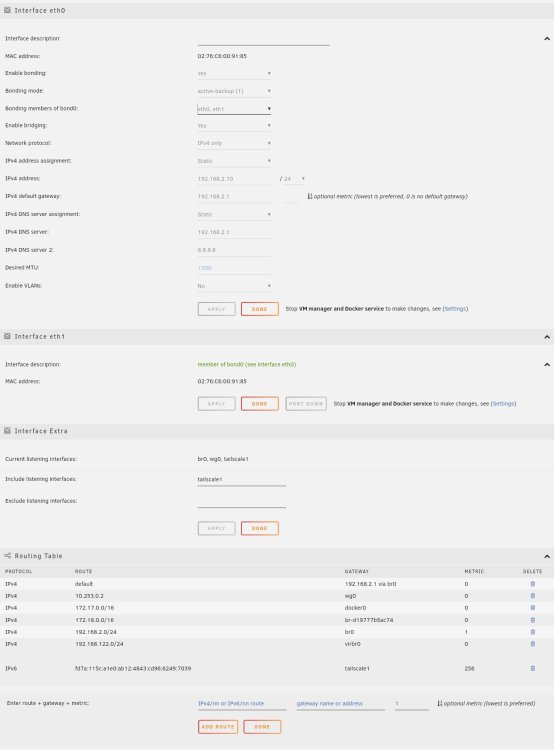Click Done in Interface eth0 section
This screenshot has width=554, height=750.
260,309
